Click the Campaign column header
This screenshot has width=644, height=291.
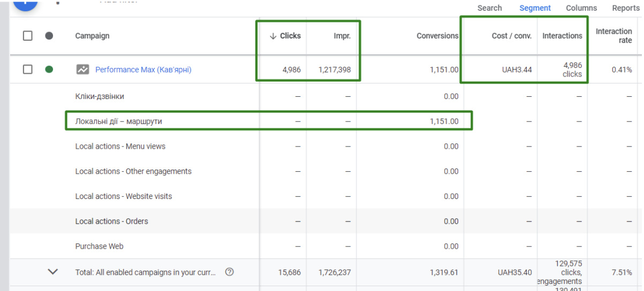[92, 36]
